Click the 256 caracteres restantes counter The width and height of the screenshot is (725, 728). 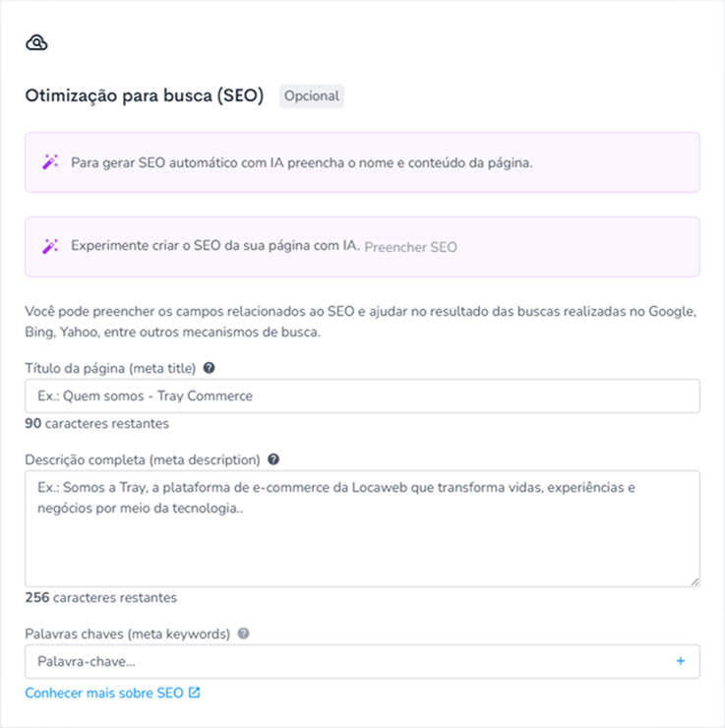101,597
